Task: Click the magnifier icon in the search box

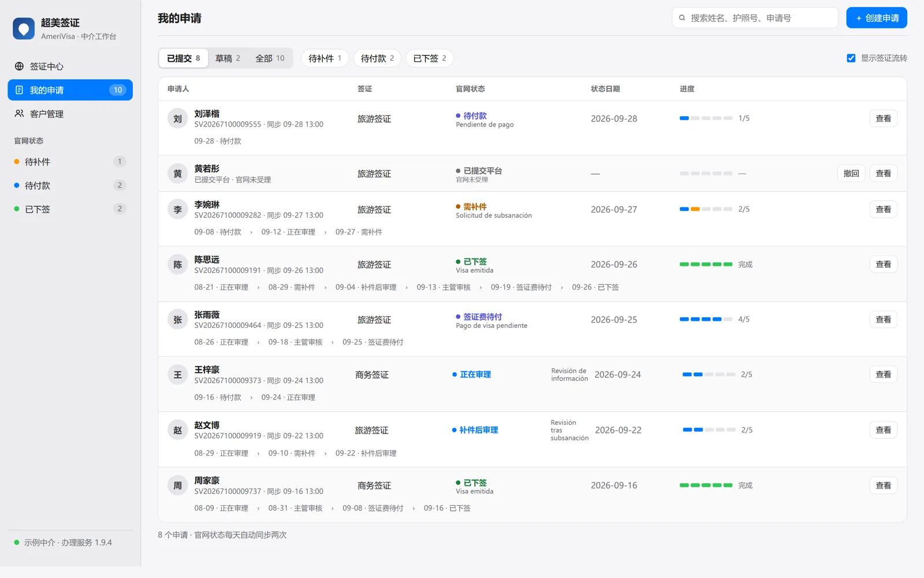Action: point(682,18)
